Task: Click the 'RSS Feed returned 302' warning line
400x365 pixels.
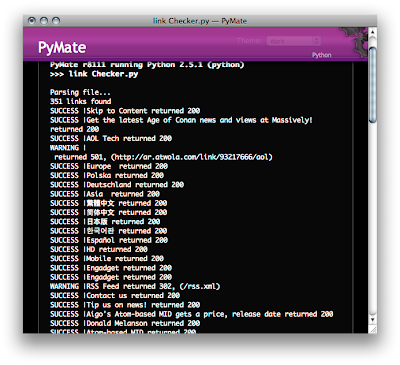Action: click(135, 286)
